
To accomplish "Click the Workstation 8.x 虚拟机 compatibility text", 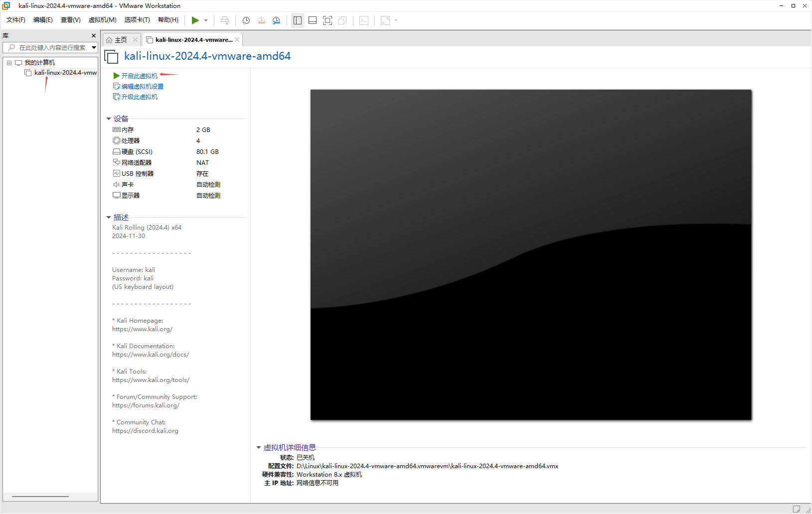I will 329,475.
